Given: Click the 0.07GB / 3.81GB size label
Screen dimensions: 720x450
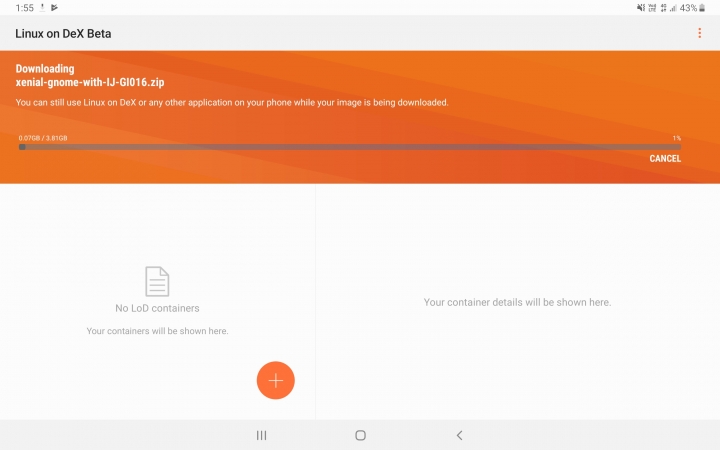Looking at the screenshot, I should point(43,138).
